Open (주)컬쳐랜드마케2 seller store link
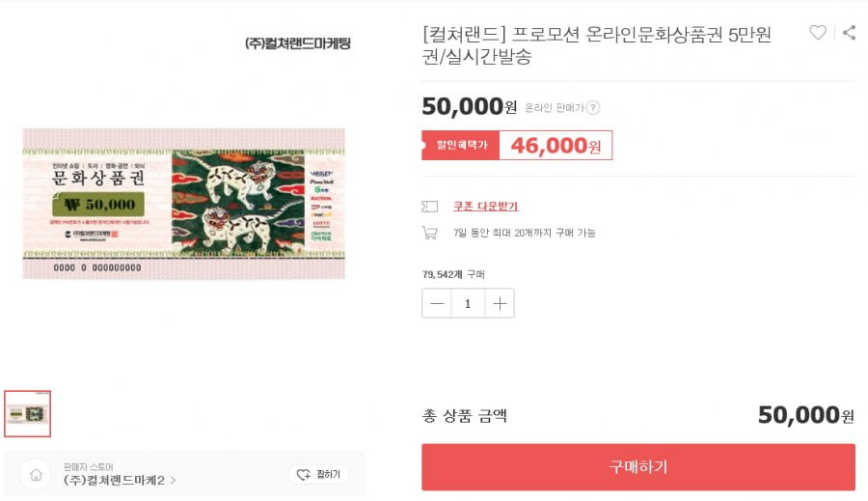This screenshot has height=501, width=868. click(x=114, y=480)
